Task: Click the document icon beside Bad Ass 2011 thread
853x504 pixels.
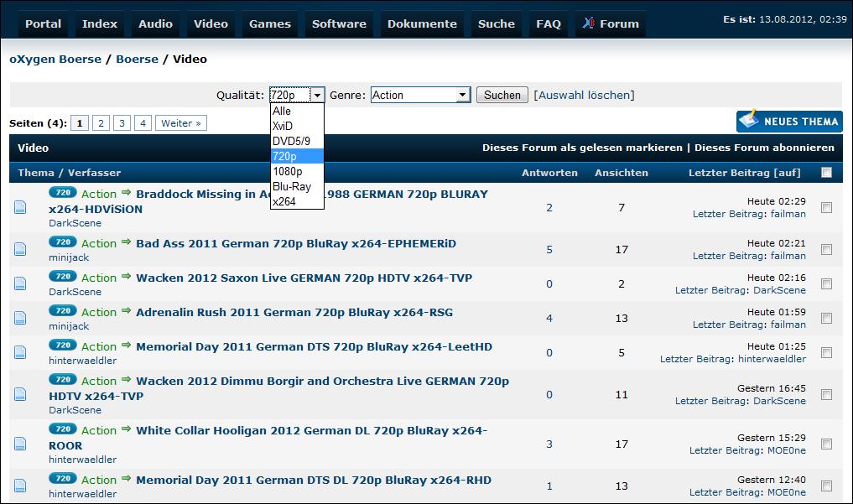Action: click(x=20, y=250)
